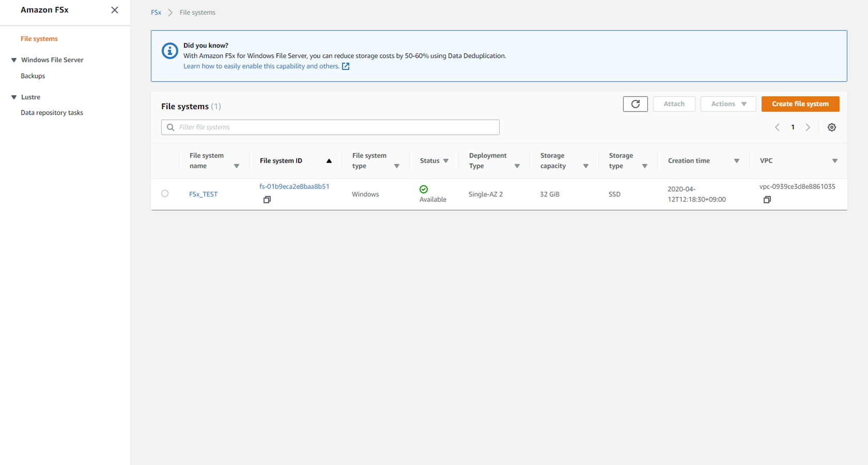Image resolution: width=868 pixels, height=465 pixels.
Task: Click the creation time '2020-04-12T12:18:30+09:00'
Action: click(x=696, y=194)
